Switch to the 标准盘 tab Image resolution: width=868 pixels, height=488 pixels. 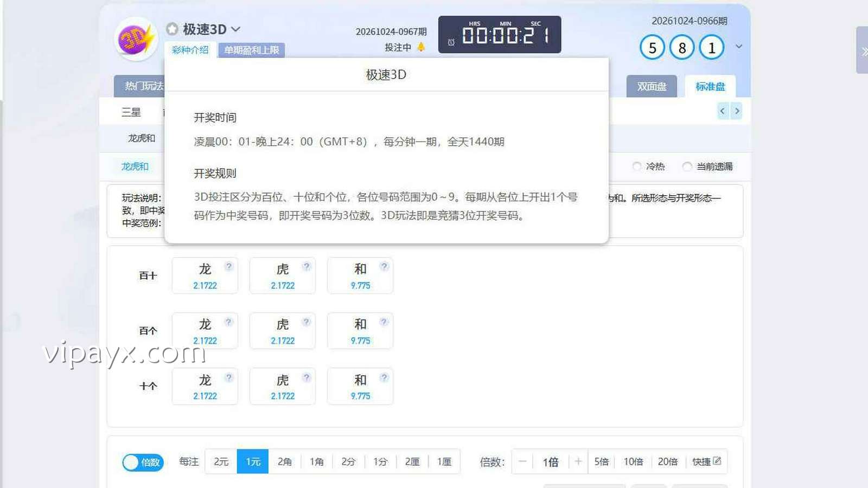(x=710, y=86)
